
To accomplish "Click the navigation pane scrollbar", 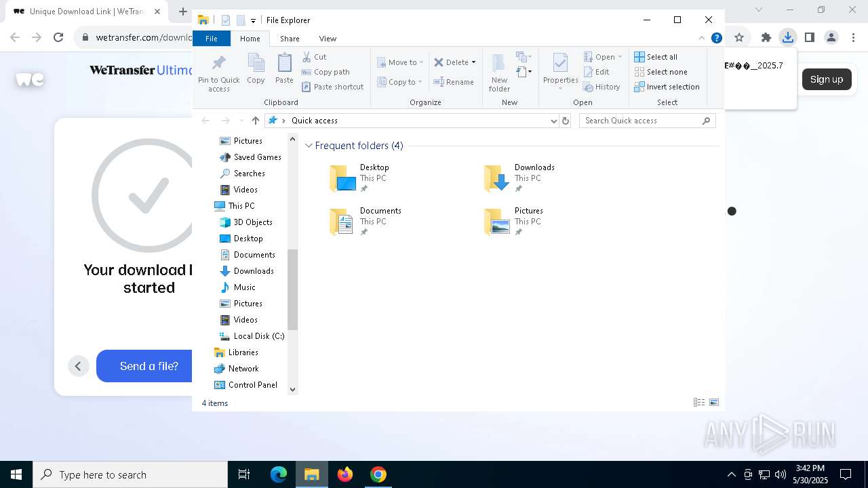I will click(x=293, y=289).
